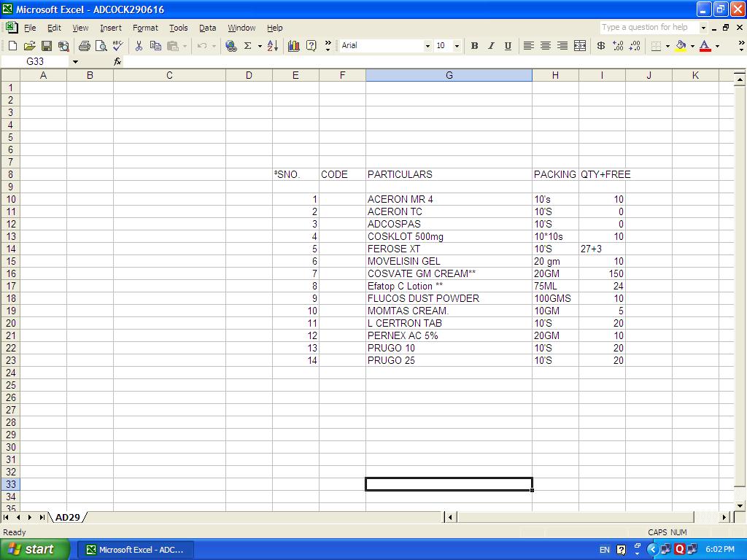Screen dimensions: 747x560
Task: Click the Microsoft Excel taskbar button
Action: click(135, 550)
